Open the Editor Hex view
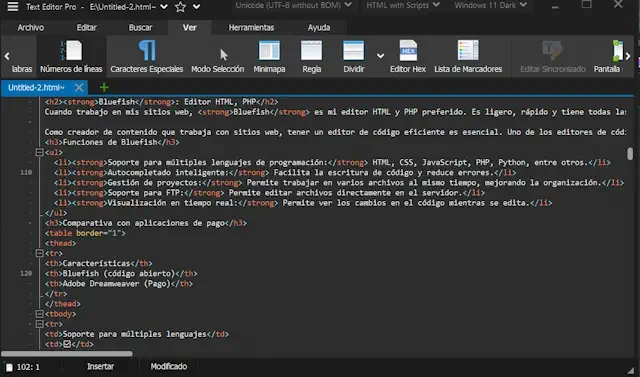This screenshot has width=640, height=377. tap(408, 57)
